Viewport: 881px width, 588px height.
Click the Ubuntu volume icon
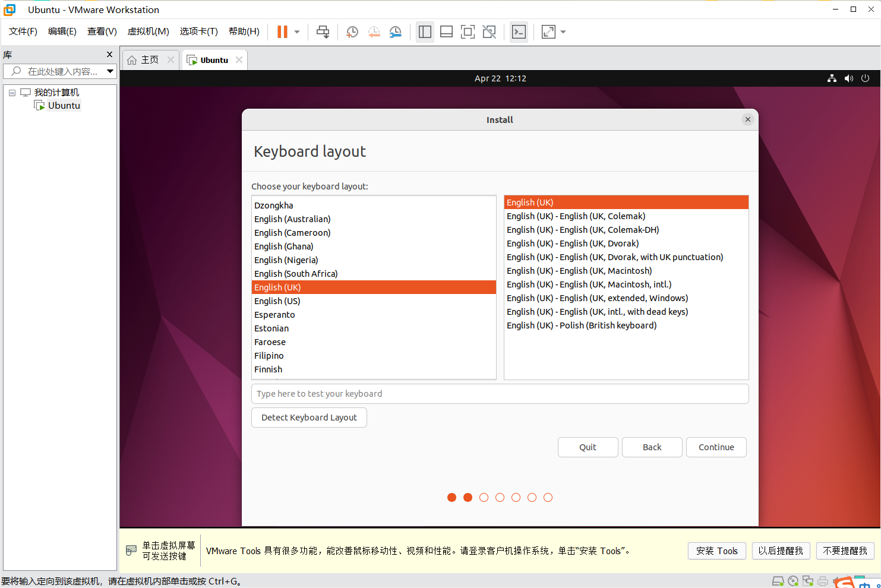(x=848, y=78)
